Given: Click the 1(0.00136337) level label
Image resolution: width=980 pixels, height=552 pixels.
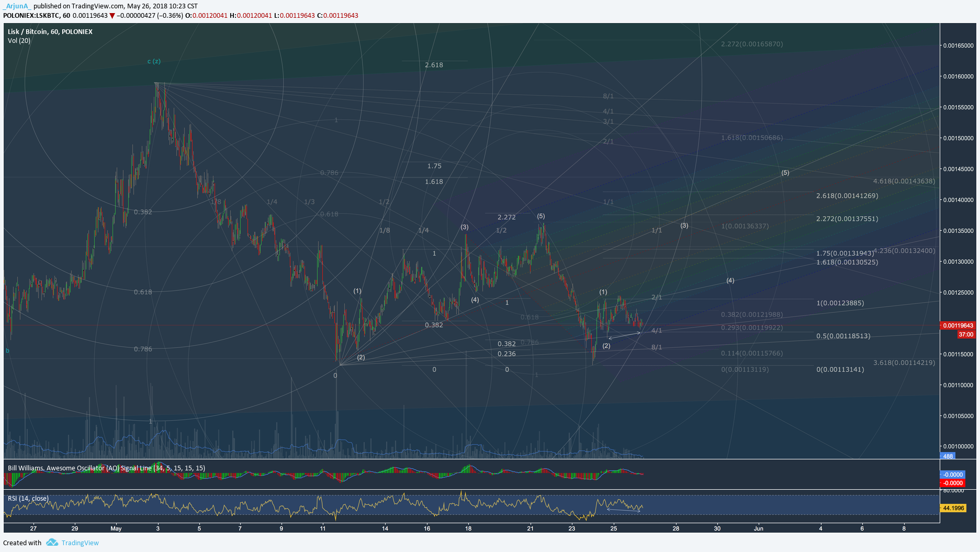Looking at the screenshot, I should tap(745, 226).
